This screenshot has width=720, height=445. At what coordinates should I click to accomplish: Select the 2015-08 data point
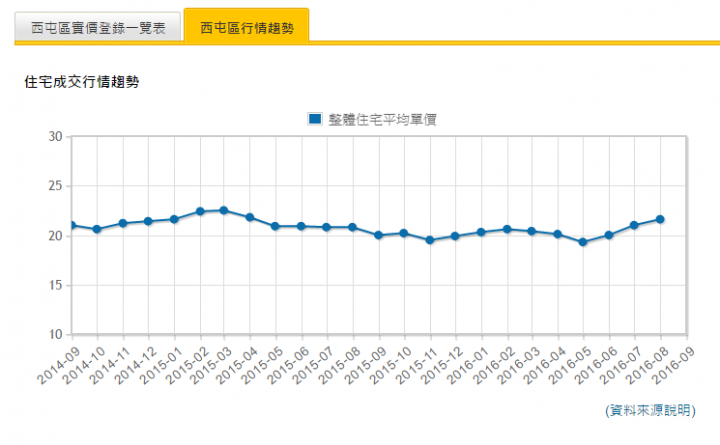353,227
